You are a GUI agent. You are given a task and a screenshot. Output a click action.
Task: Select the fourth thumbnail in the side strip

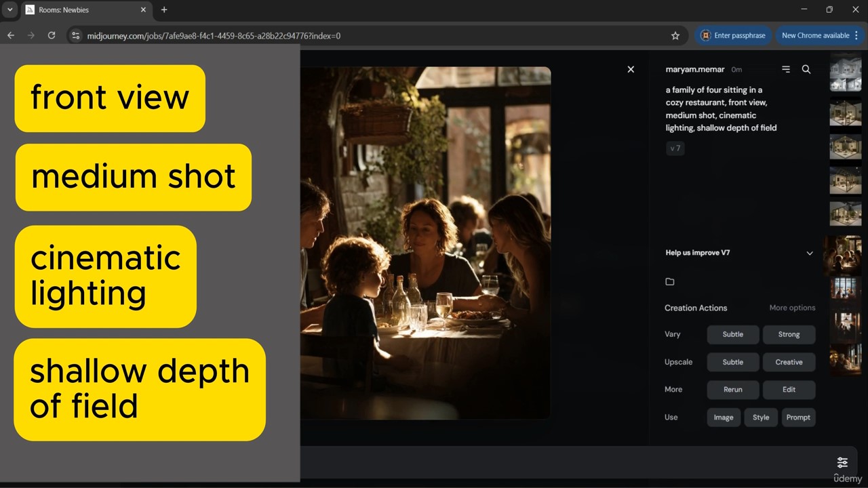(846, 180)
